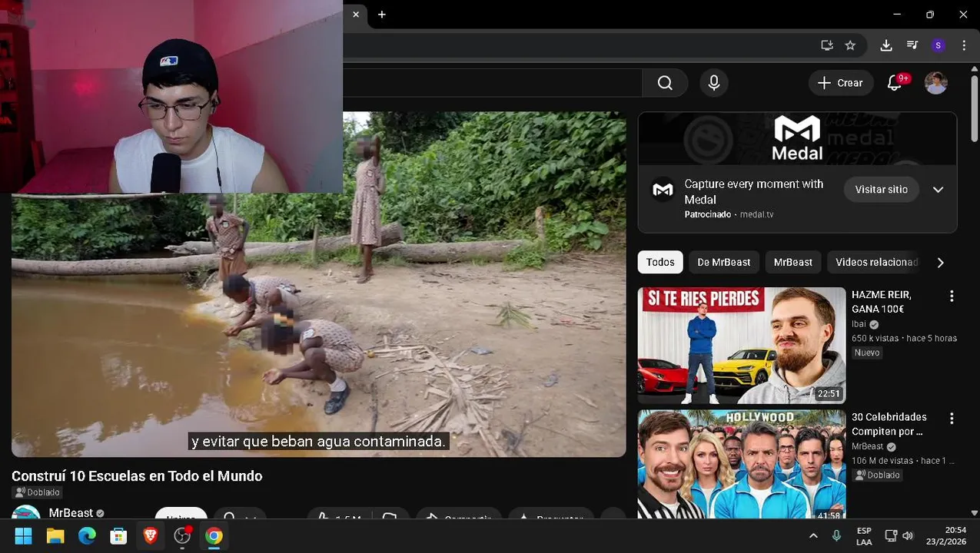Play the HOLLYWOOD celebrities thumbnail
Viewport: 980px width, 553px height.
pos(742,464)
